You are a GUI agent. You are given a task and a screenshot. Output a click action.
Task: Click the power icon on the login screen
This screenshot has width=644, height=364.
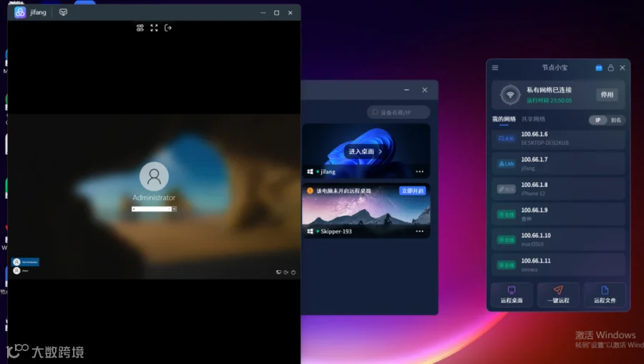[293, 272]
